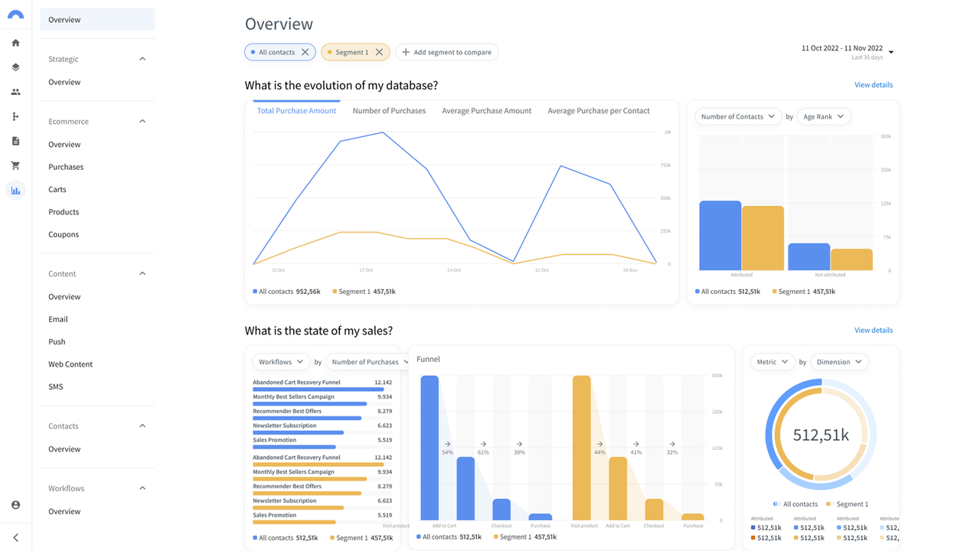Screen dimensions: 980x551
Task: Click the layers stack icon in sidebar
Action: coord(15,67)
